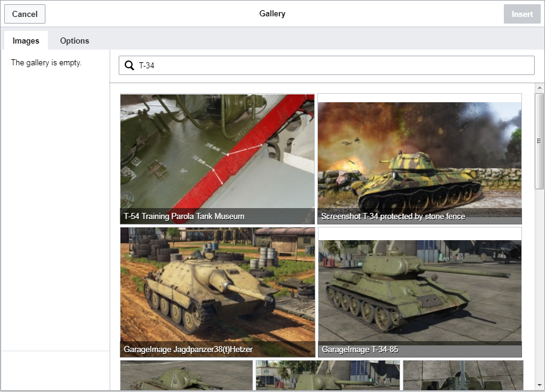Click scrollbar down arrow

539,385
